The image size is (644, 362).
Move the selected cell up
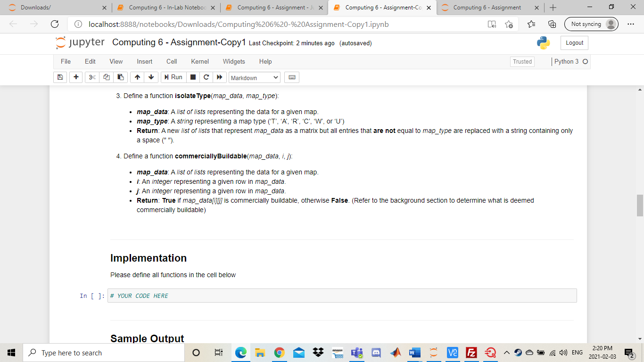(x=137, y=77)
